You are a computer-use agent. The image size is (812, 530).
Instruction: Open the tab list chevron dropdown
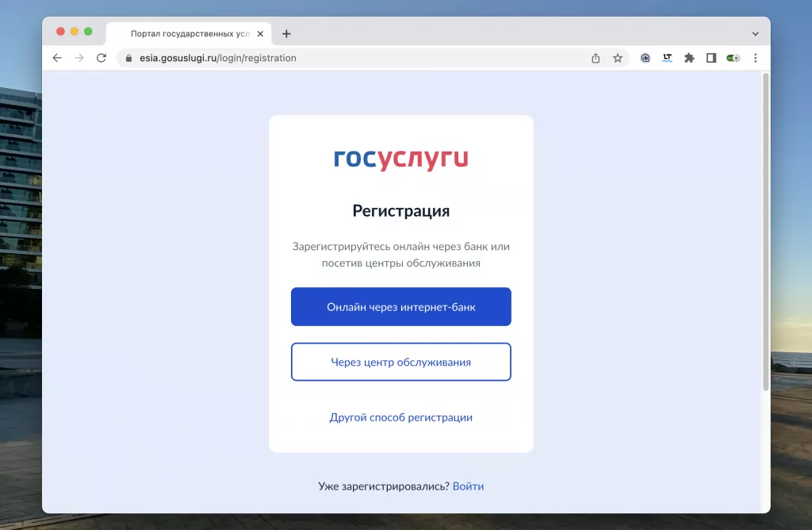754,32
